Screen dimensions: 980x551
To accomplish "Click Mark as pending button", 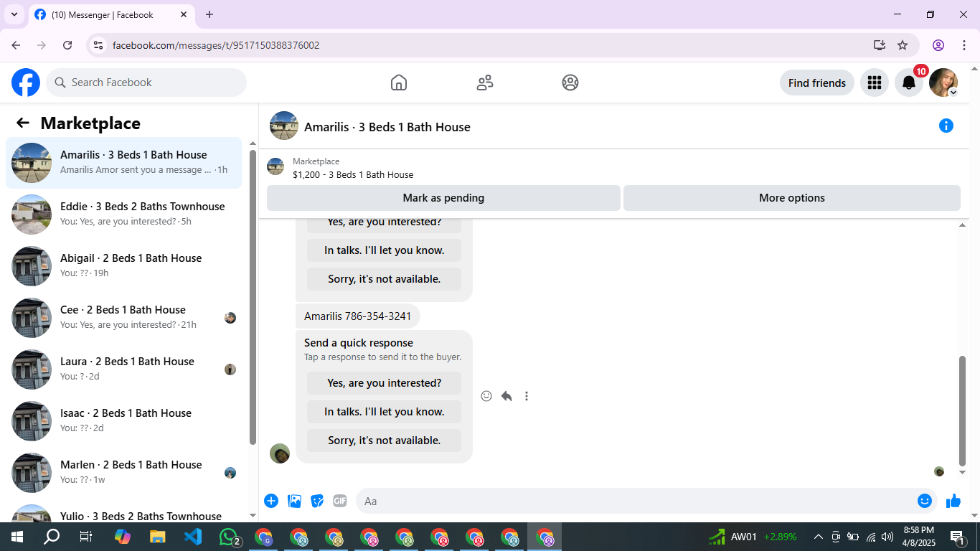I will (443, 198).
